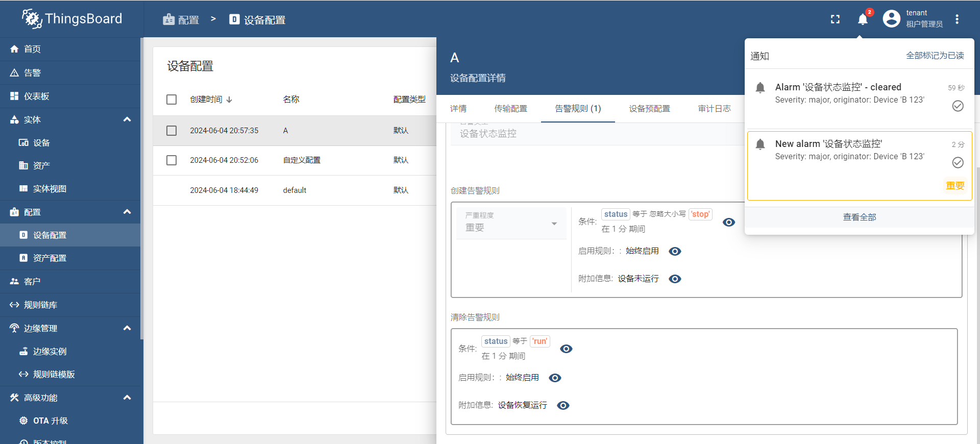Collapse the 配置 sidebar group
The height and width of the screenshot is (444, 980).
click(x=127, y=212)
